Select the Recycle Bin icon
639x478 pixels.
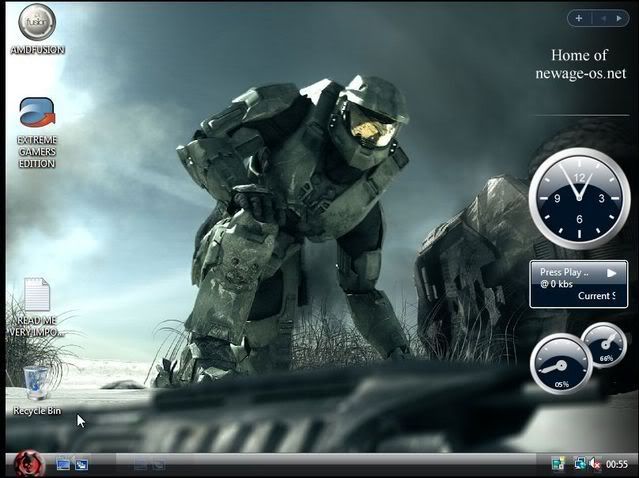pyautogui.click(x=37, y=390)
